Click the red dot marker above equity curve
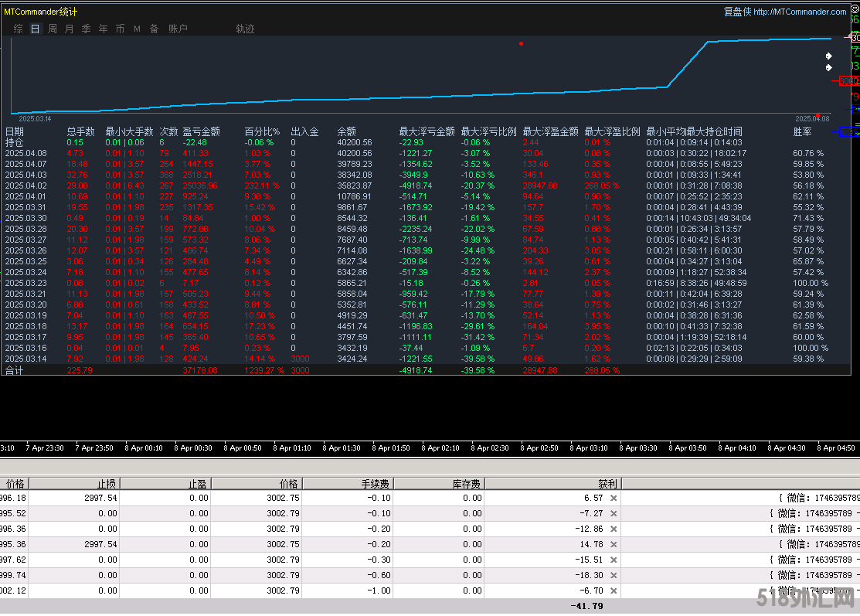This screenshot has width=860, height=616. tap(522, 43)
